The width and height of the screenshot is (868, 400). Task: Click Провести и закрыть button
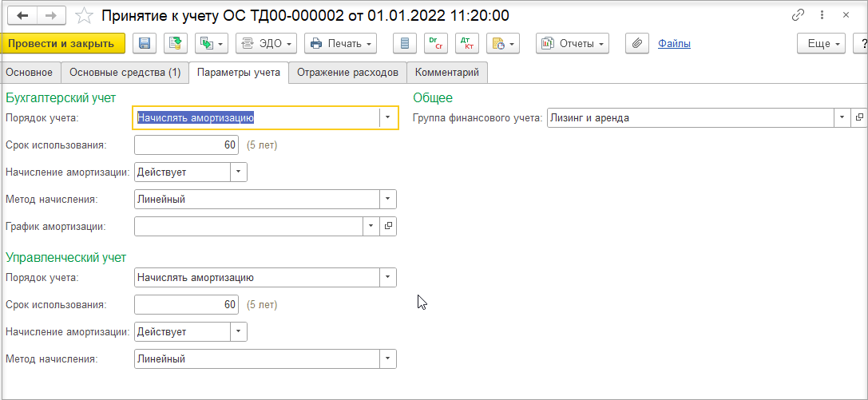[x=61, y=44]
